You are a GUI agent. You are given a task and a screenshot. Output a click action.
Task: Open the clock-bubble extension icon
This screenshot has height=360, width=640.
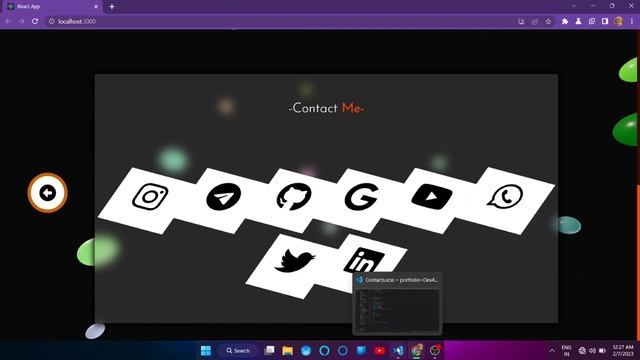(592, 21)
